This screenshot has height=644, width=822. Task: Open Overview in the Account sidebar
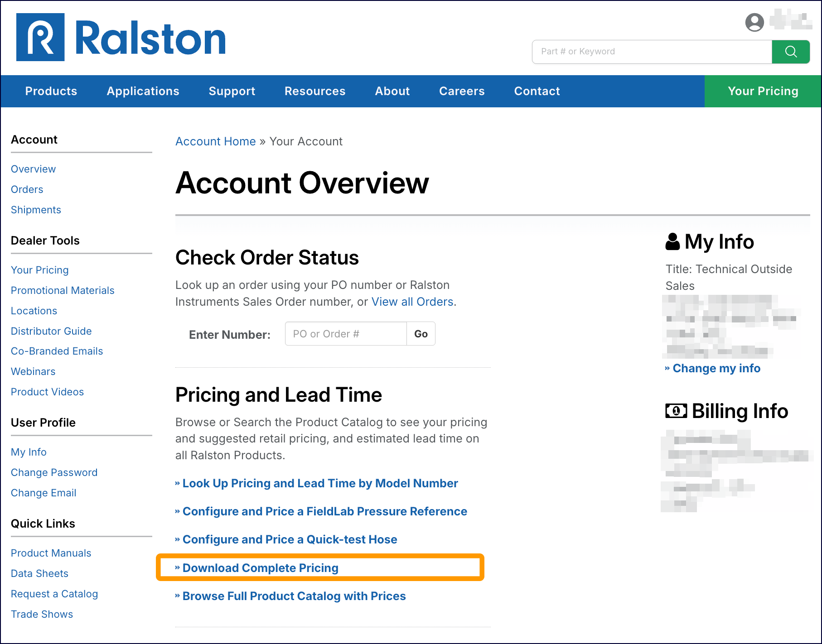tap(34, 169)
